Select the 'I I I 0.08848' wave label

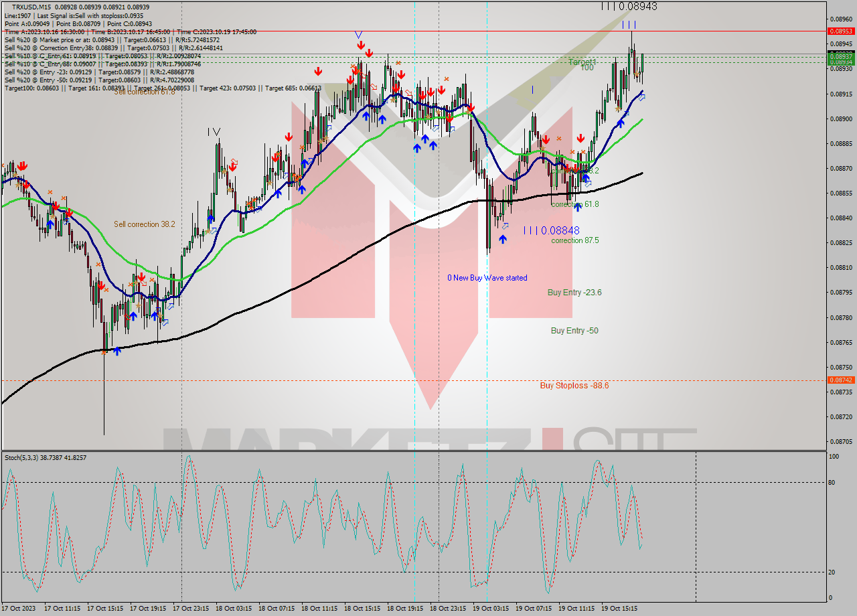(552, 230)
